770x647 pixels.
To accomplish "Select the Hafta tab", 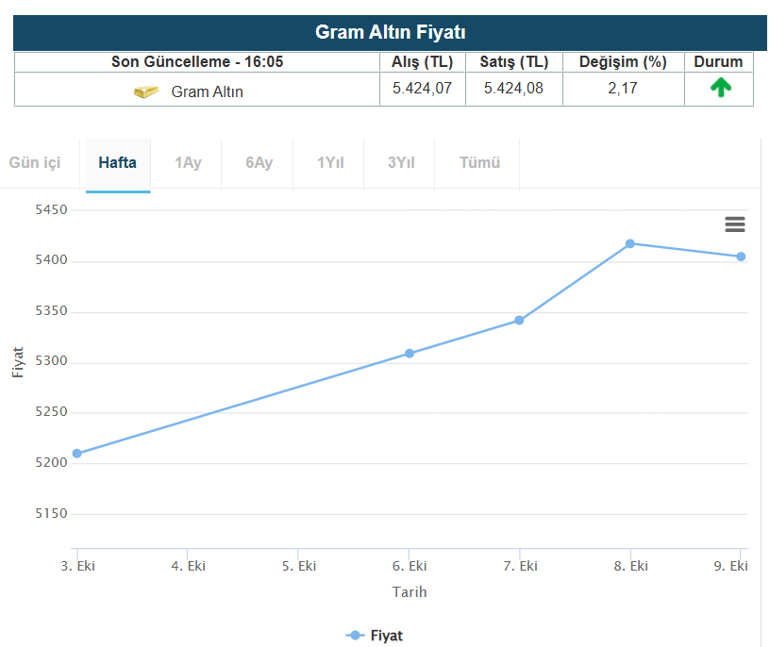I will [x=117, y=163].
